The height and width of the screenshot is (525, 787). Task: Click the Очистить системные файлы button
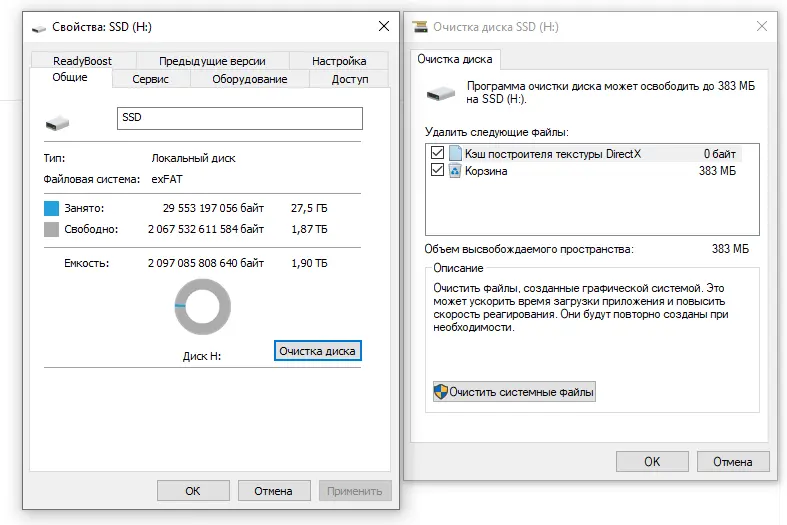(514, 392)
